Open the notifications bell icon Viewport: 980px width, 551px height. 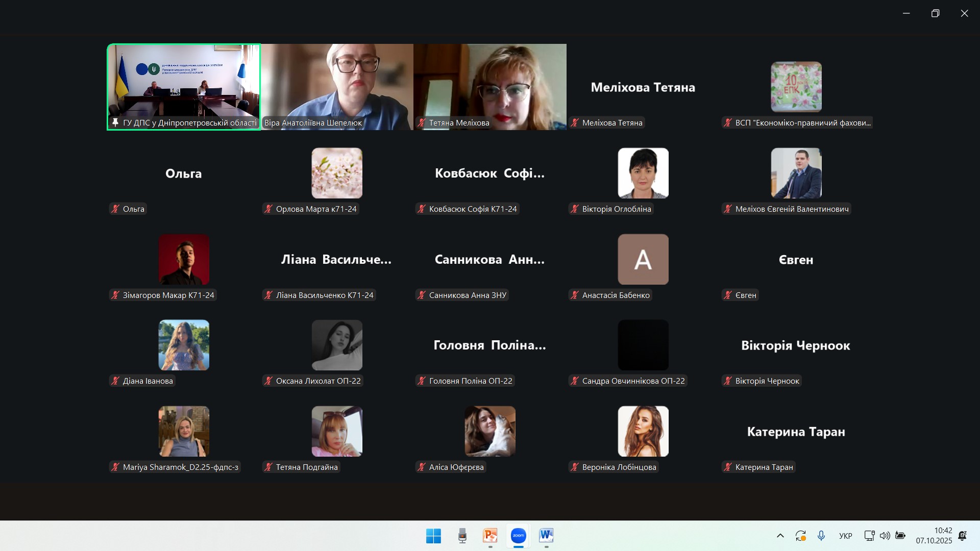tap(963, 536)
